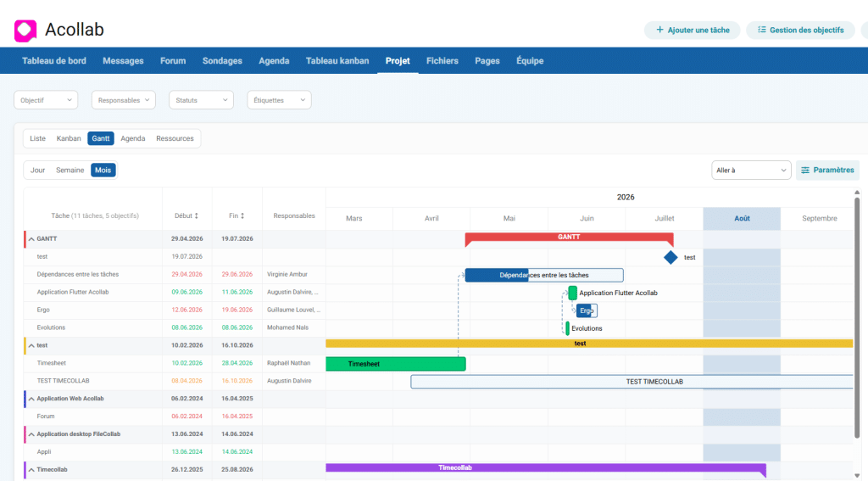Click the blue Ergo task bar
The image size is (868, 481).
[x=587, y=310]
